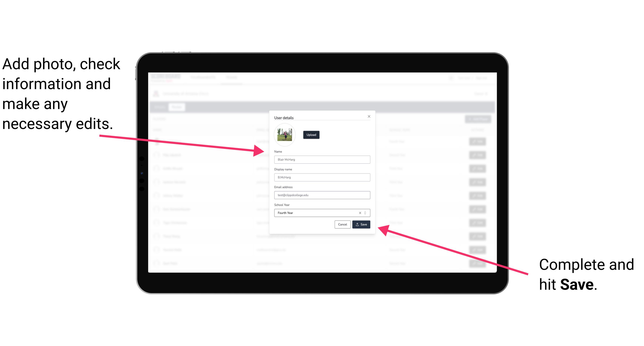Click the Upload photo icon button

pos(311,135)
